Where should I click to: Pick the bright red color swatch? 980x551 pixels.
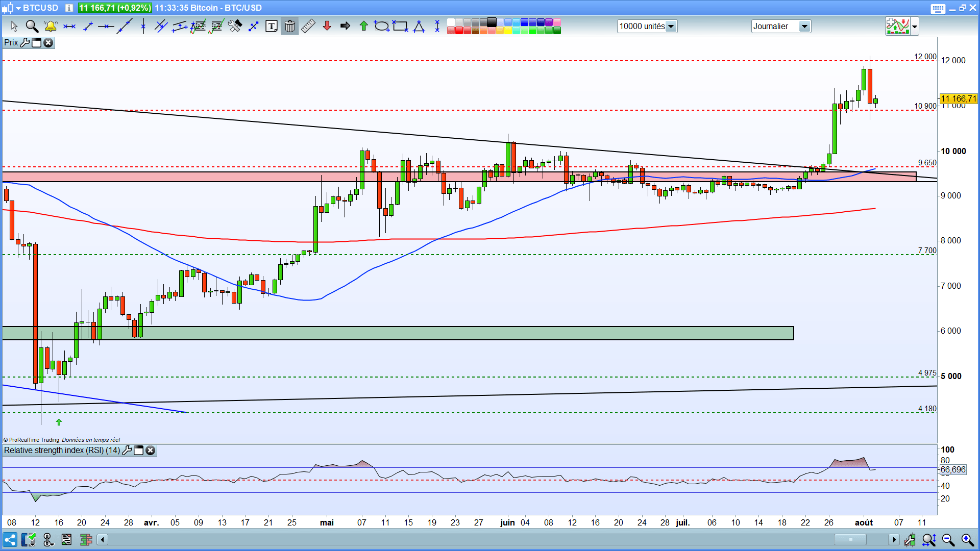[x=459, y=30]
